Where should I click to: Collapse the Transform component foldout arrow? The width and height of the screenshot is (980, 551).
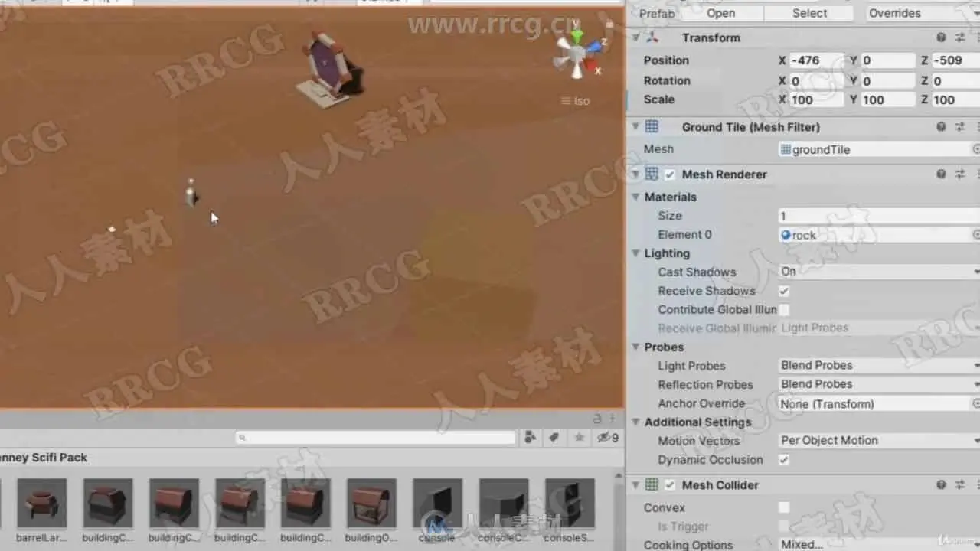tap(635, 37)
